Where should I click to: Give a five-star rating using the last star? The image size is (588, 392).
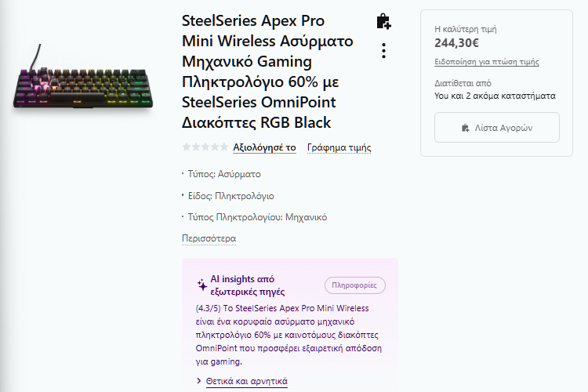(226, 147)
